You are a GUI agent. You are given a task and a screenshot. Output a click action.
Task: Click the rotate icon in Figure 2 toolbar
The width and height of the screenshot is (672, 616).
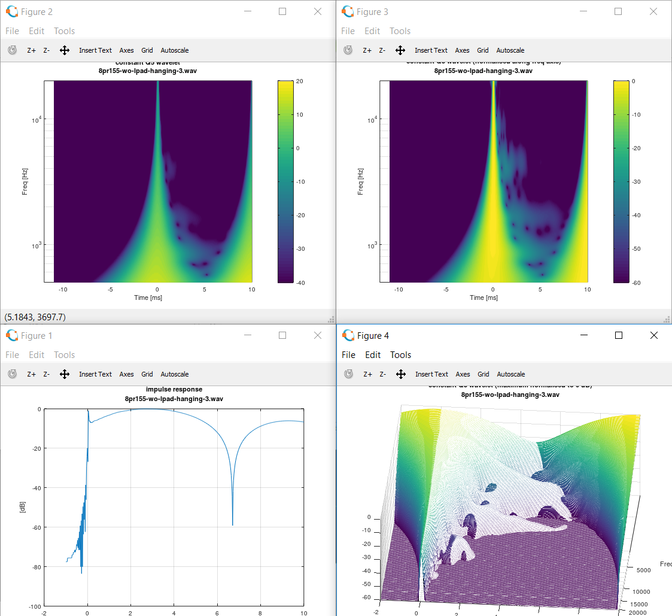13,50
